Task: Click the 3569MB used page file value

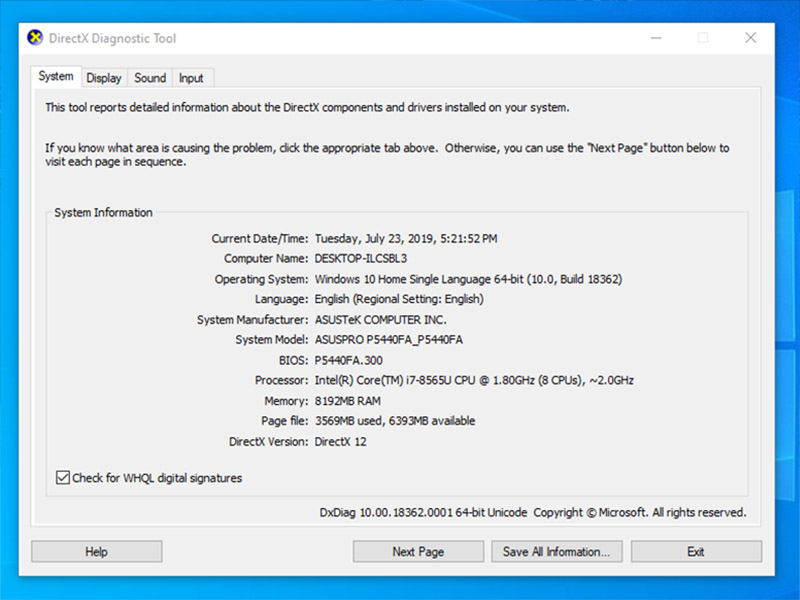Action: 395,421
